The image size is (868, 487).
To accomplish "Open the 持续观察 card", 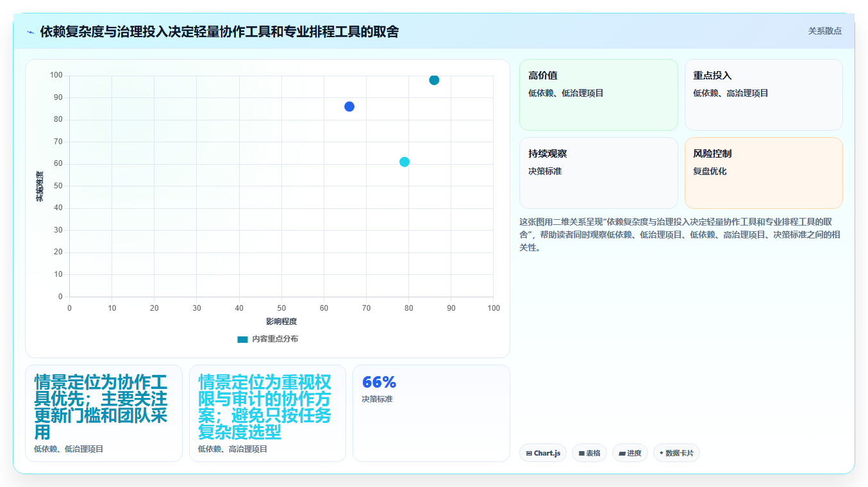I will click(x=598, y=173).
